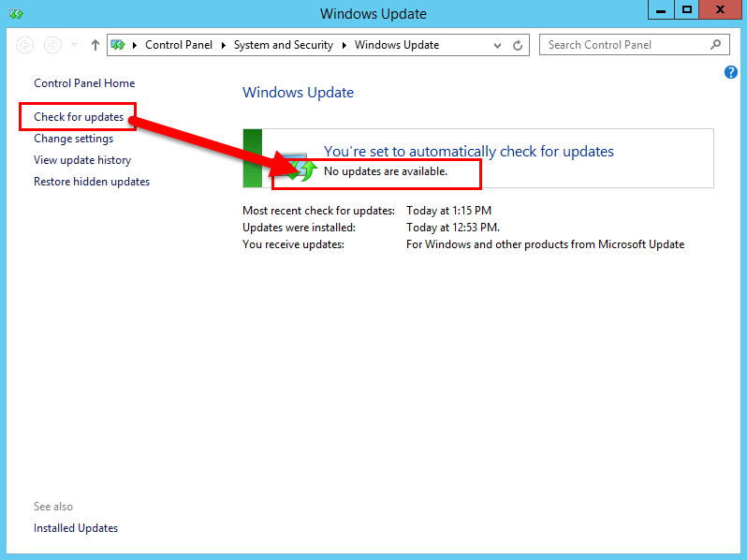Click the search magnifier icon
This screenshot has height=560, width=747.
715,45
